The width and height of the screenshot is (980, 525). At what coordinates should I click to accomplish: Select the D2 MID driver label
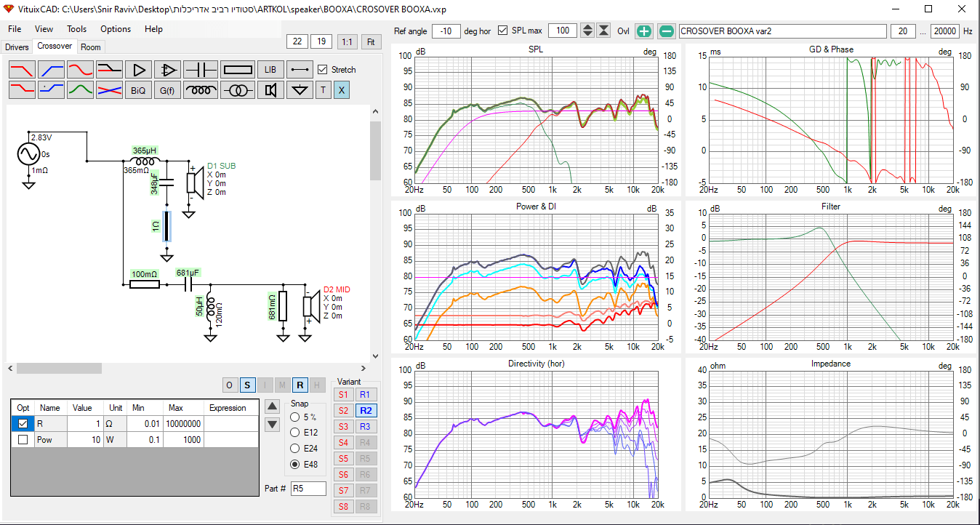coord(337,289)
